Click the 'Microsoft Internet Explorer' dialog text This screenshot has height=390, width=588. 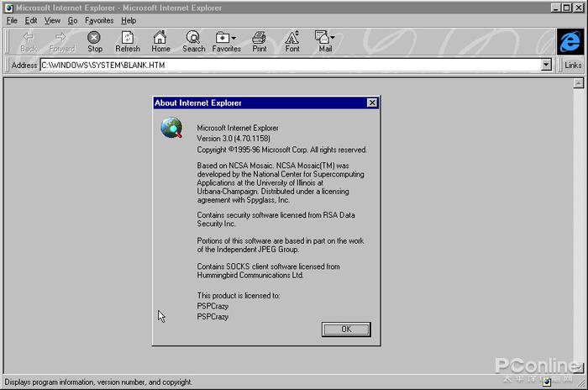point(238,128)
